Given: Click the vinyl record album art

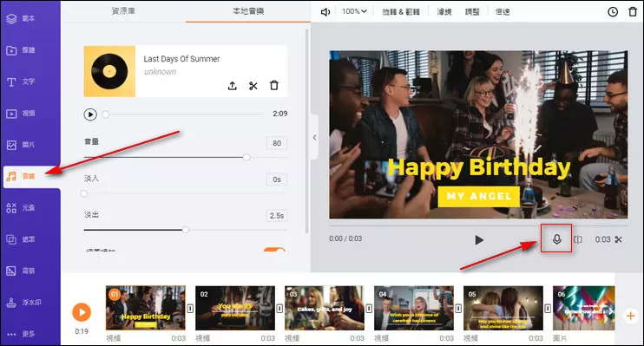Looking at the screenshot, I should coord(109,71).
